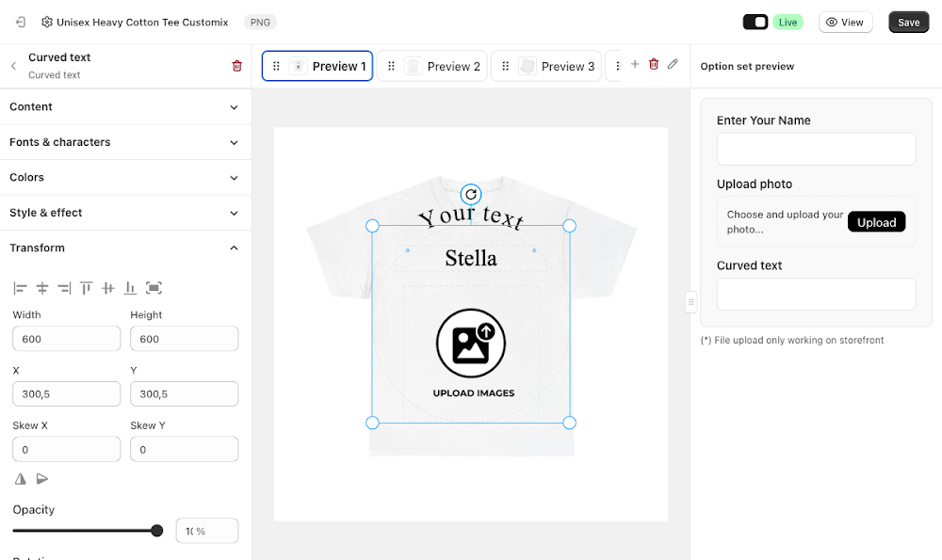
Task: Align layer to the bottom edge
Action: [x=130, y=288]
